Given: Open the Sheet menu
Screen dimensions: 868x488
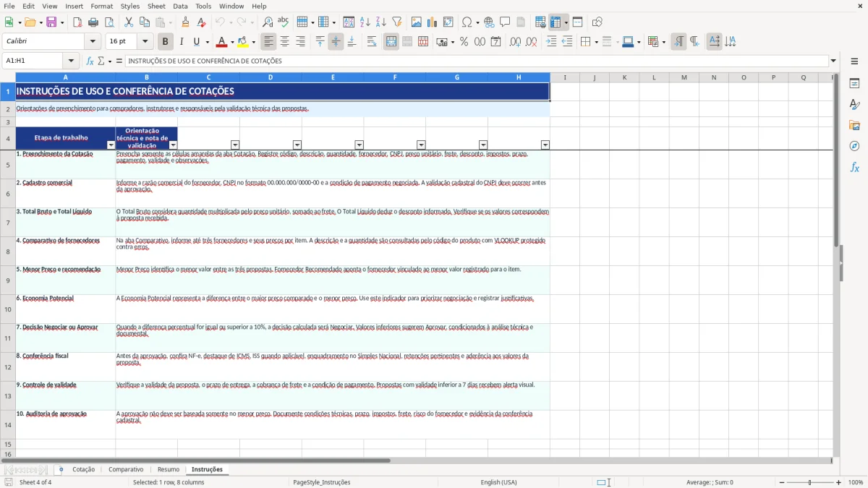Looking at the screenshot, I should (x=156, y=6).
